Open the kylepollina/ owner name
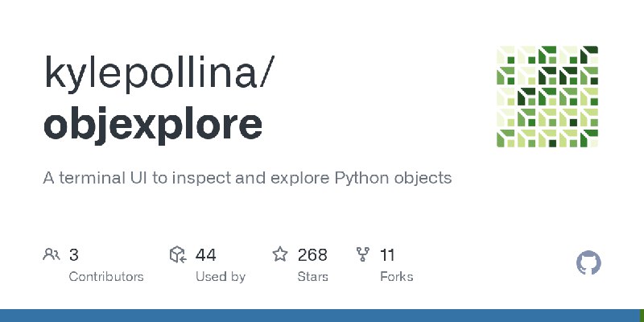The width and height of the screenshot is (644, 322). (x=159, y=72)
